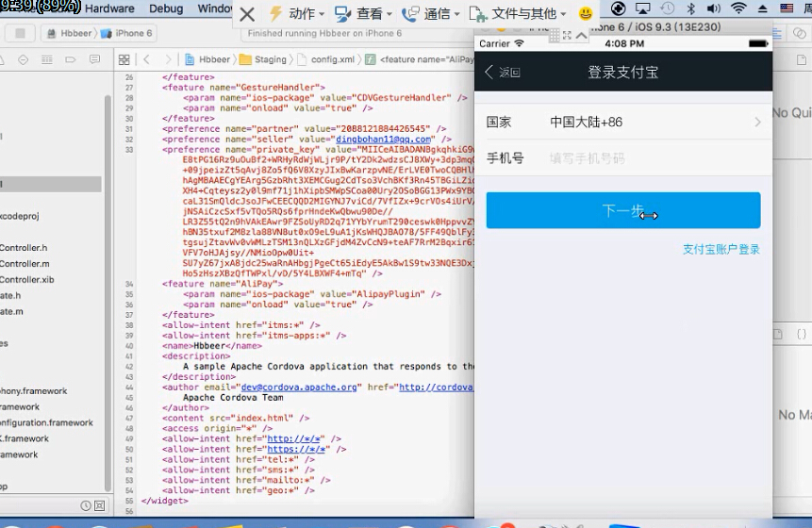Choose iPhone 6 run destination
812x528 pixels.
(127, 33)
